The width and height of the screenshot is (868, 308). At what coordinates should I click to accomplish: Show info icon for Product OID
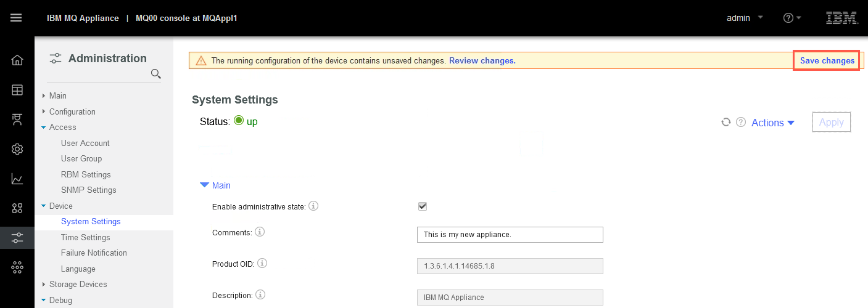[262, 263]
